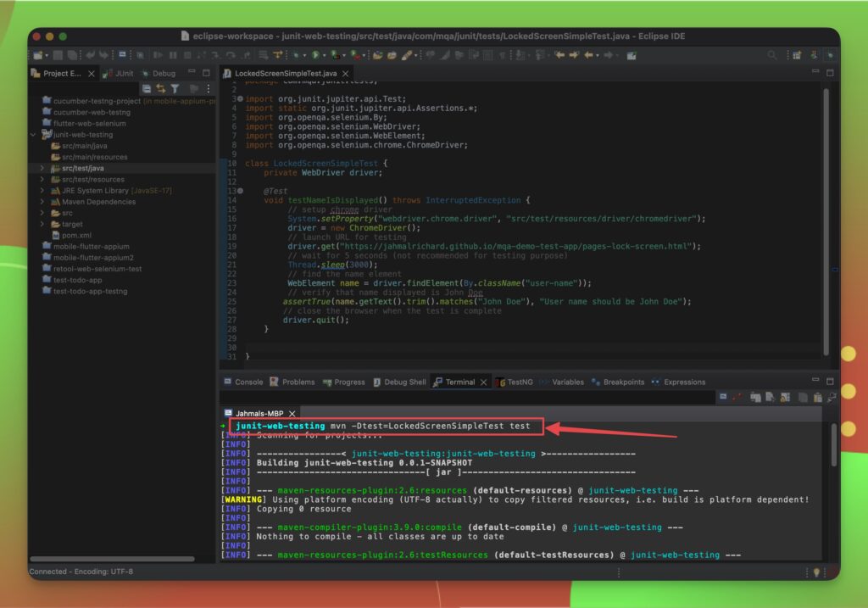Click Collapse All in Project Explorer toolbar
This screenshot has width=868, height=608.
(147, 88)
